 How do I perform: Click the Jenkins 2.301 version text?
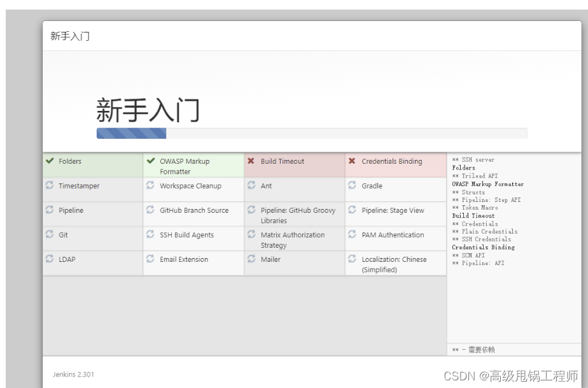pyautogui.click(x=73, y=375)
